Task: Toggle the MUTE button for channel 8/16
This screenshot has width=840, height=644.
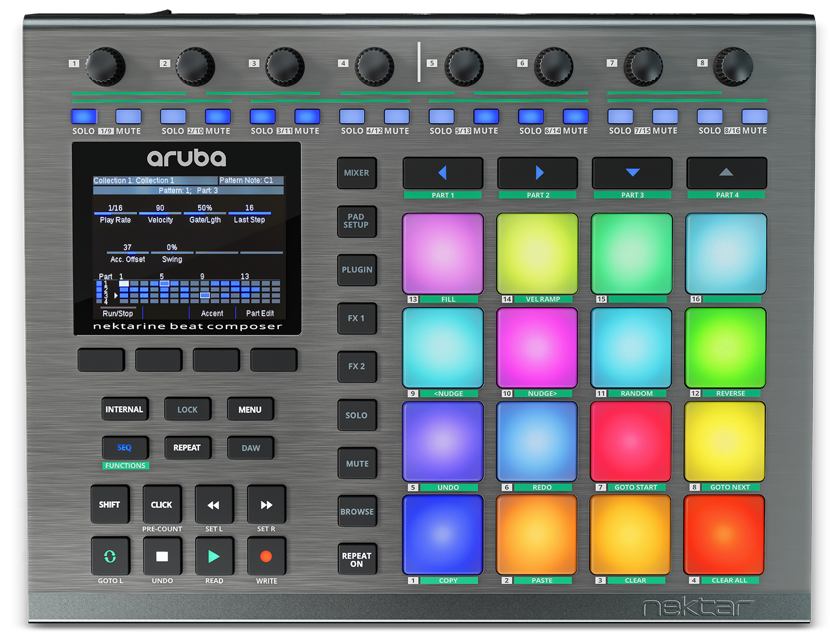Action: pyautogui.click(x=755, y=116)
